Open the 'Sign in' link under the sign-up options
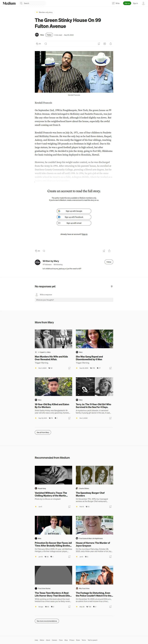The image size is (148, 644). (85, 234)
